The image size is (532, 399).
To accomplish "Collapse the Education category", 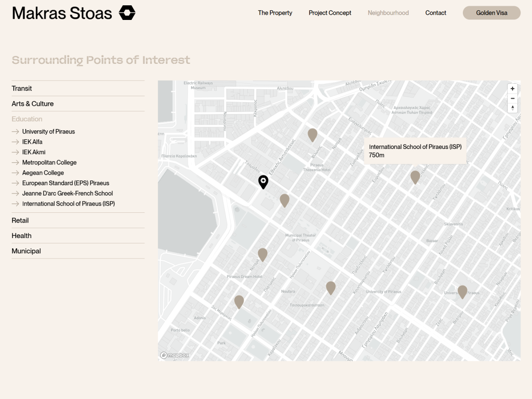I will (x=27, y=119).
